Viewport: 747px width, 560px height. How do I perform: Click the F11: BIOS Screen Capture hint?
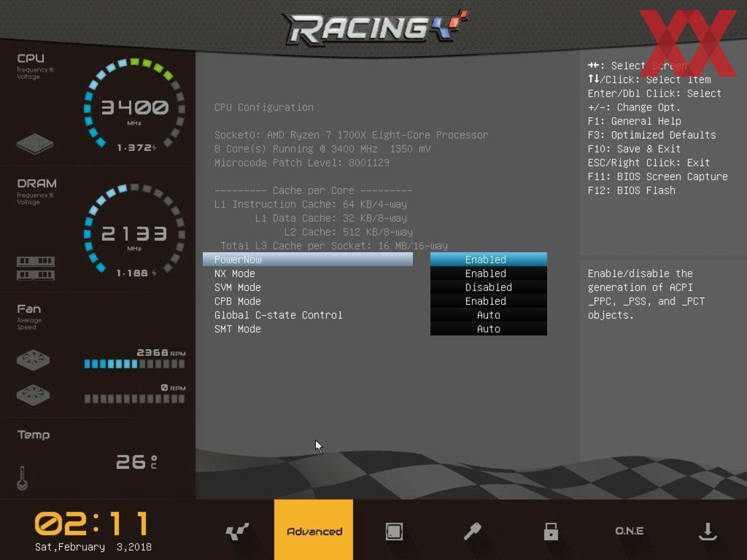[x=657, y=176]
